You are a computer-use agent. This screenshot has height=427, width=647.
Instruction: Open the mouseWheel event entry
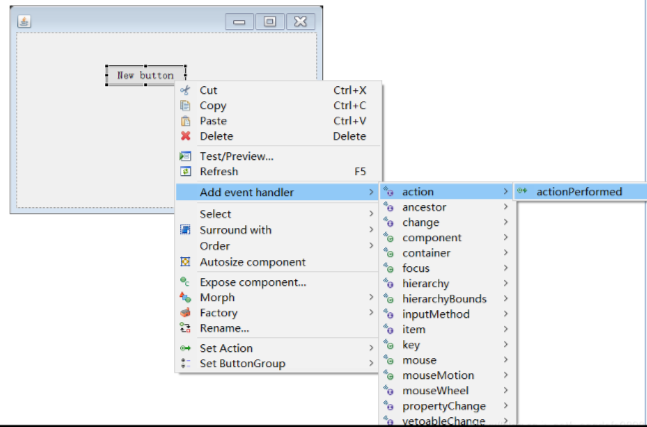(x=446, y=390)
